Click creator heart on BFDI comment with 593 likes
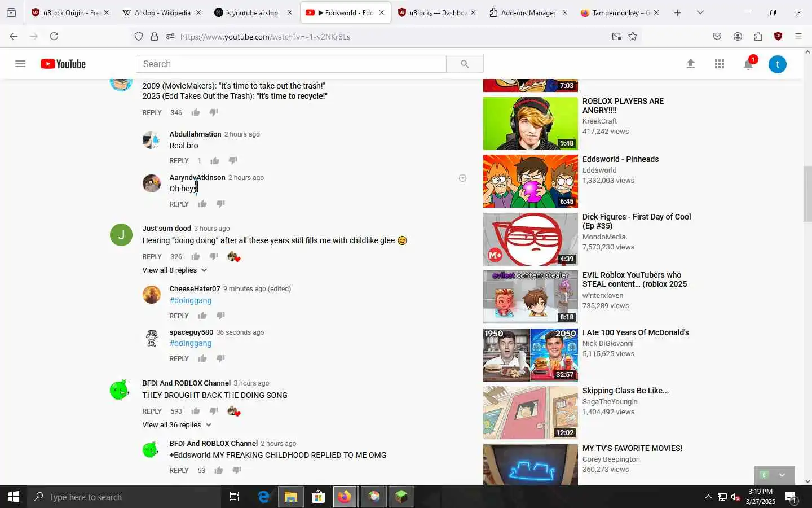 click(233, 411)
